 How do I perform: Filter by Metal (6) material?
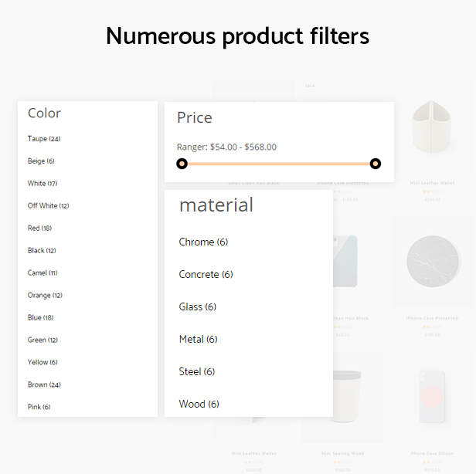pyautogui.click(x=199, y=340)
